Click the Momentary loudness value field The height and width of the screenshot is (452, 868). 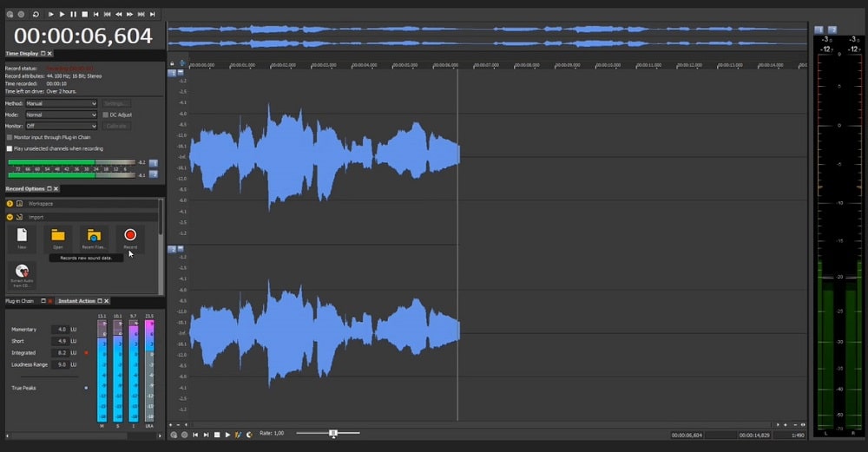pyautogui.click(x=60, y=329)
